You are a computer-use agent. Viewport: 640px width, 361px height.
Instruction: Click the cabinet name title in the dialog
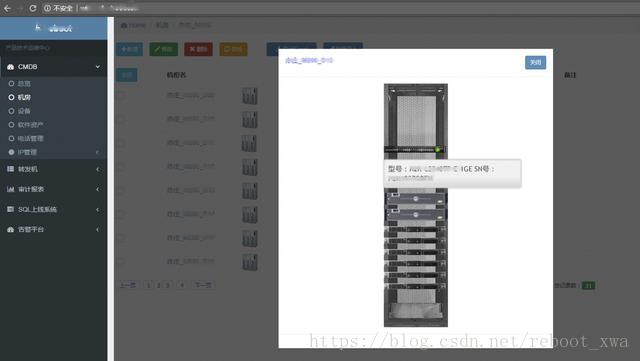[x=309, y=60]
